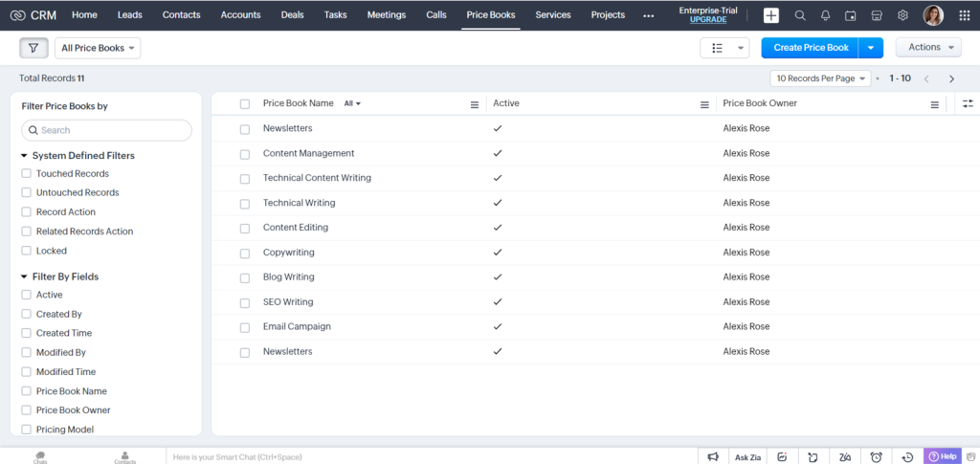Click the user profile avatar

point(933,15)
